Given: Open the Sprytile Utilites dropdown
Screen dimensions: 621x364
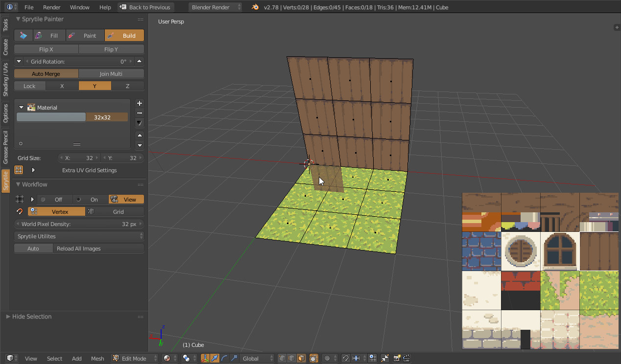Looking at the screenshot, I should pyautogui.click(x=79, y=236).
